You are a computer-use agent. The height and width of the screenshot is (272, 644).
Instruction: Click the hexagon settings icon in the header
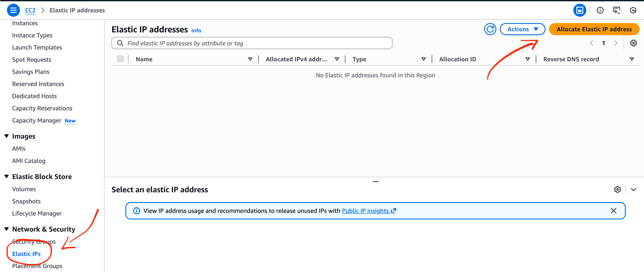point(633,10)
